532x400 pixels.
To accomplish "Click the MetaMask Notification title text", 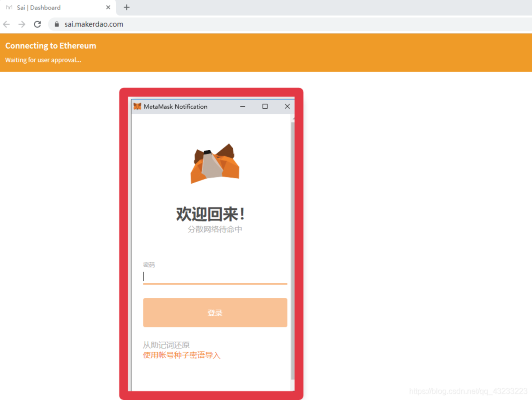I will click(175, 106).
